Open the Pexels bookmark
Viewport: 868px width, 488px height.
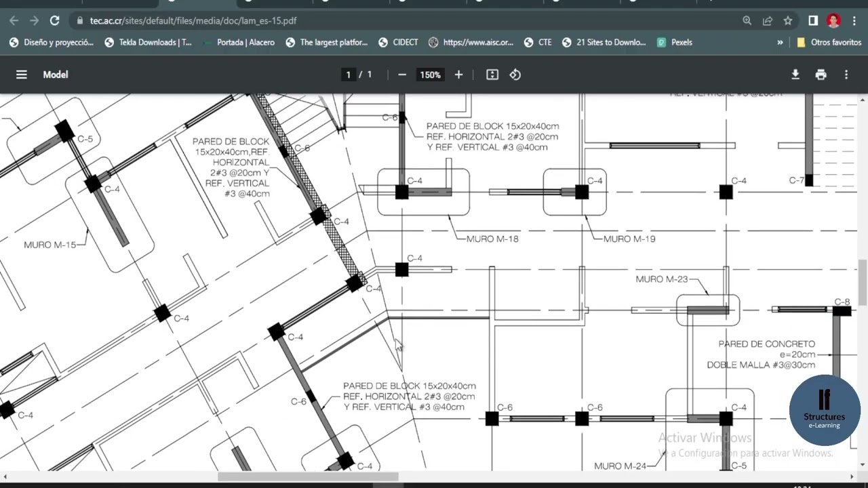(x=675, y=42)
